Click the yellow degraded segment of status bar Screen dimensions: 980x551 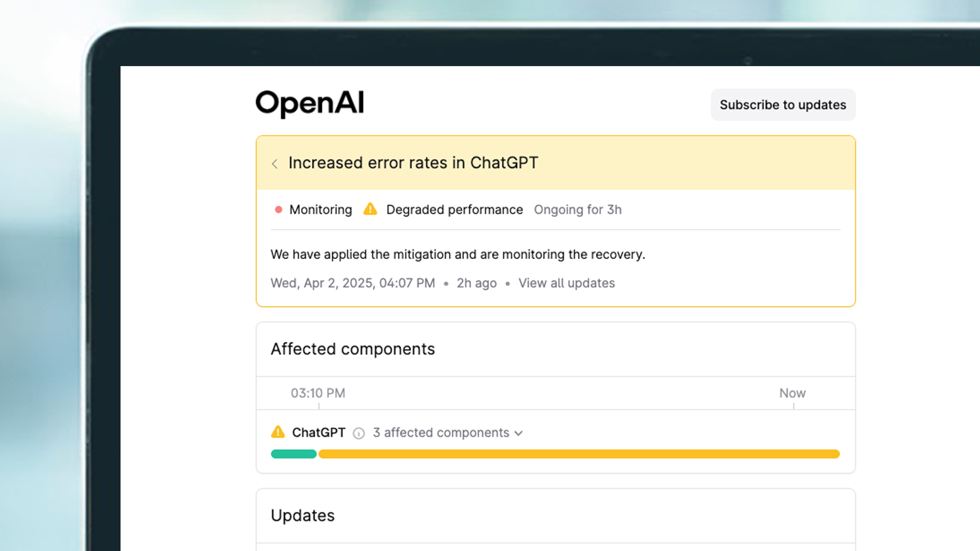pyautogui.click(x=579, y=454)
